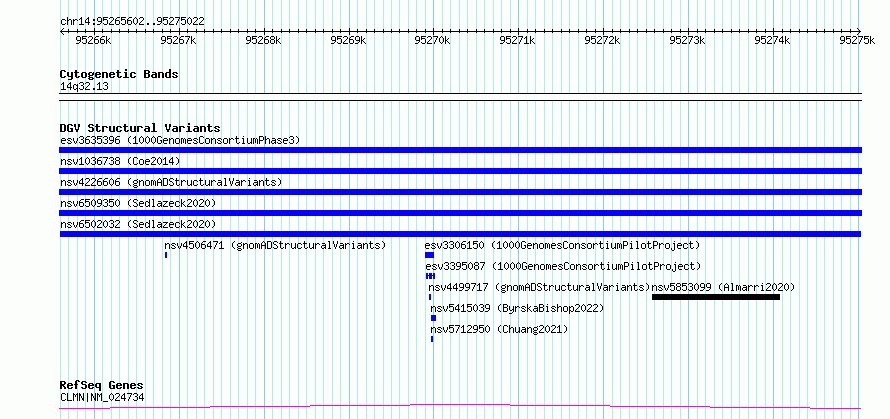Open esv3306150 1000Genomes pilot variant label

click(562, 245)
